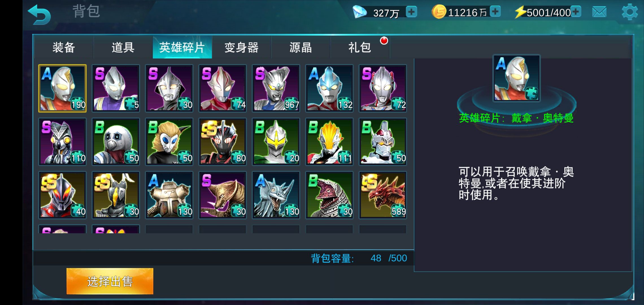Select the B-rank seal monster fragment
The image size is (644, 305).
[x=116, y=141]
